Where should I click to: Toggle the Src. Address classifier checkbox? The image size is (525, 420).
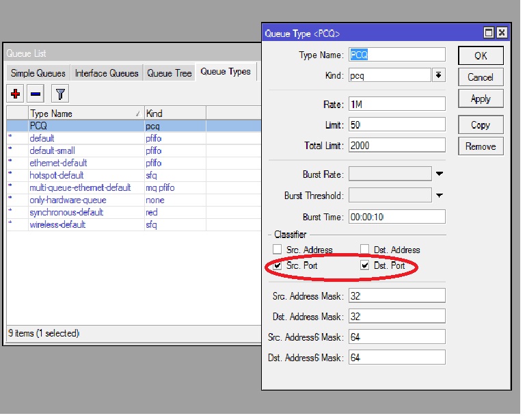[x=278, y=250]
